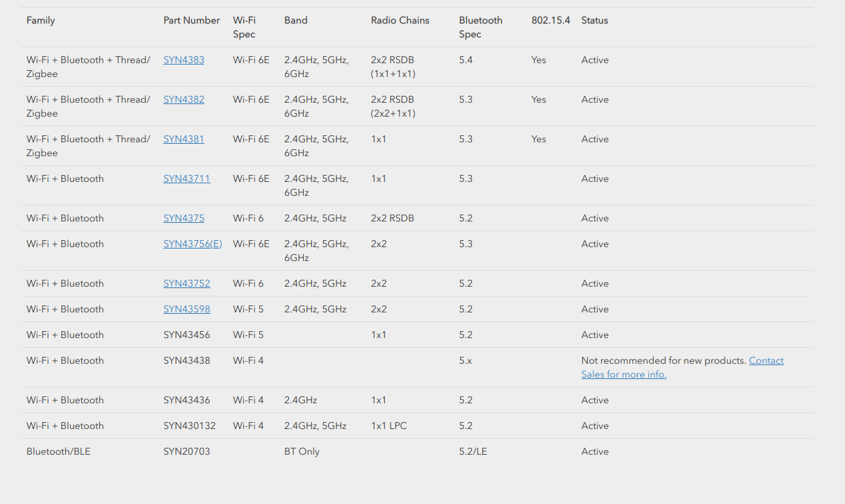Image resolution: width=845 pixels, height=504 pixels.
Task: Open the SYN43711 part link
Action: coord(186,178)
